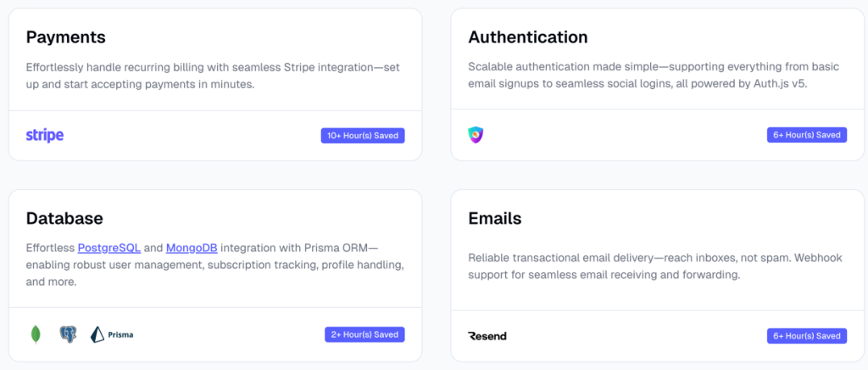Click the PostgreSQL elephant icon
The height and width of the screenshot is (370, 868).
pos(68,334)
